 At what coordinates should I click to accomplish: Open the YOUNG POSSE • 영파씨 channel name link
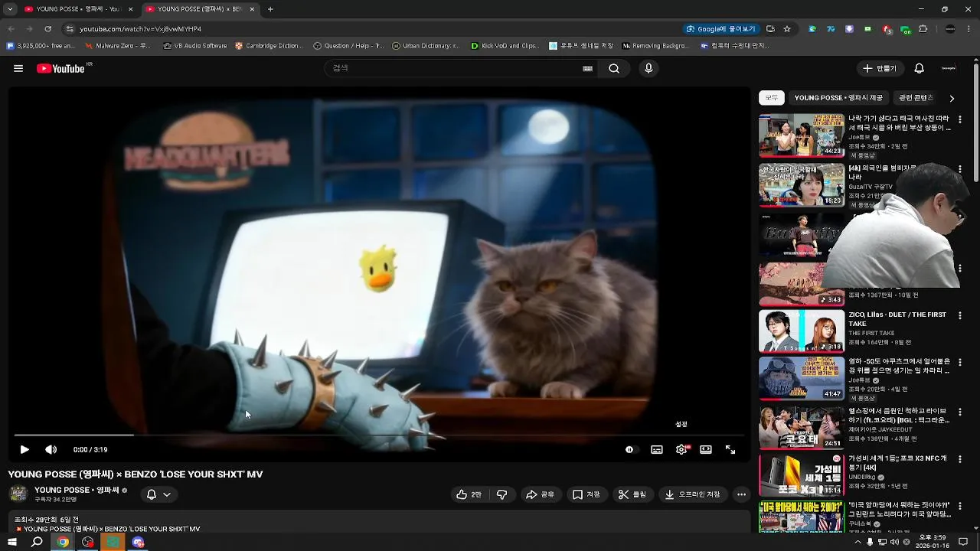pos(77,490)
